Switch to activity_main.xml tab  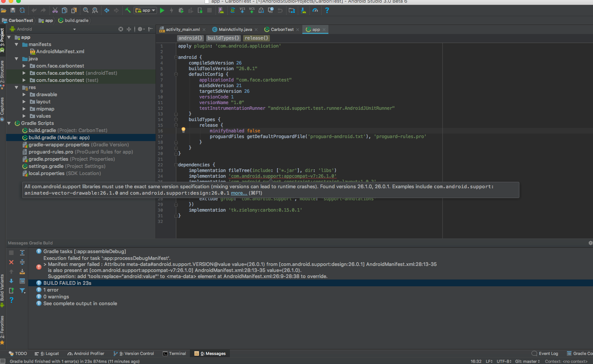183,29
